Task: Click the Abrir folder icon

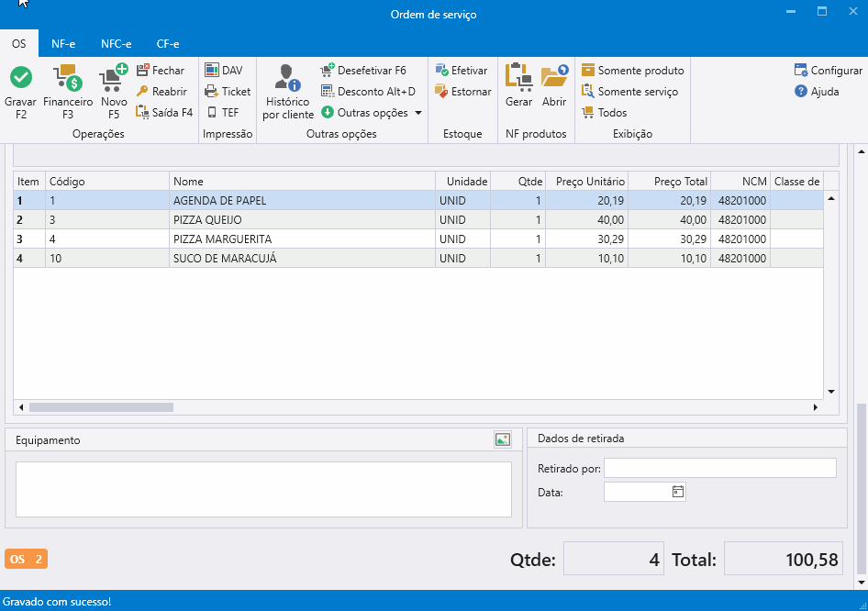Action: (x=554, y=78)
